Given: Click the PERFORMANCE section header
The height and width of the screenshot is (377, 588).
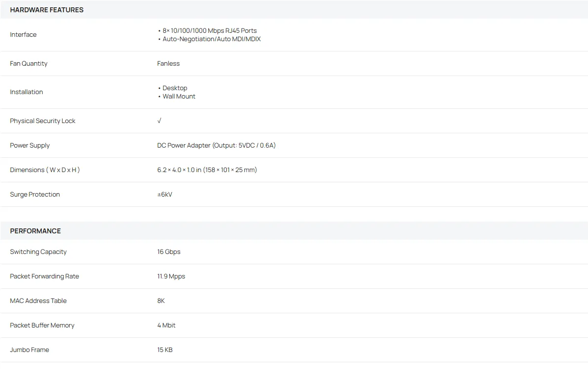Looking at the screenshot, I should point(35,231).
